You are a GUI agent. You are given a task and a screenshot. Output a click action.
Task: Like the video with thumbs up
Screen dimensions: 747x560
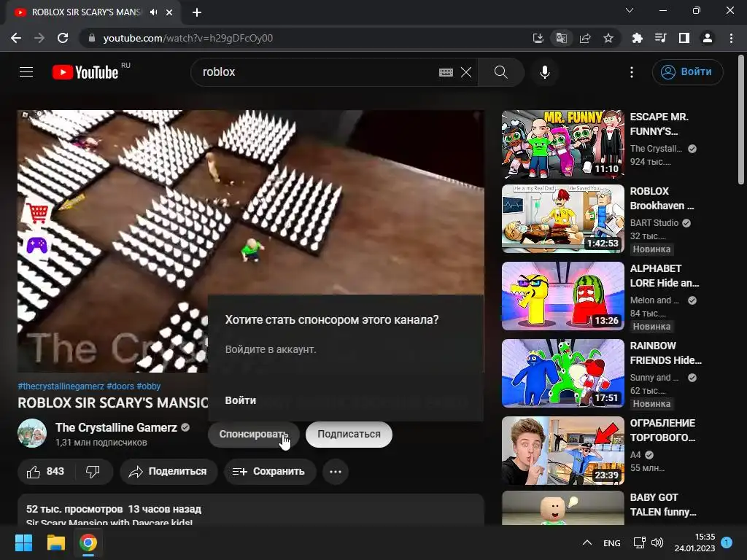pos(46,472)
